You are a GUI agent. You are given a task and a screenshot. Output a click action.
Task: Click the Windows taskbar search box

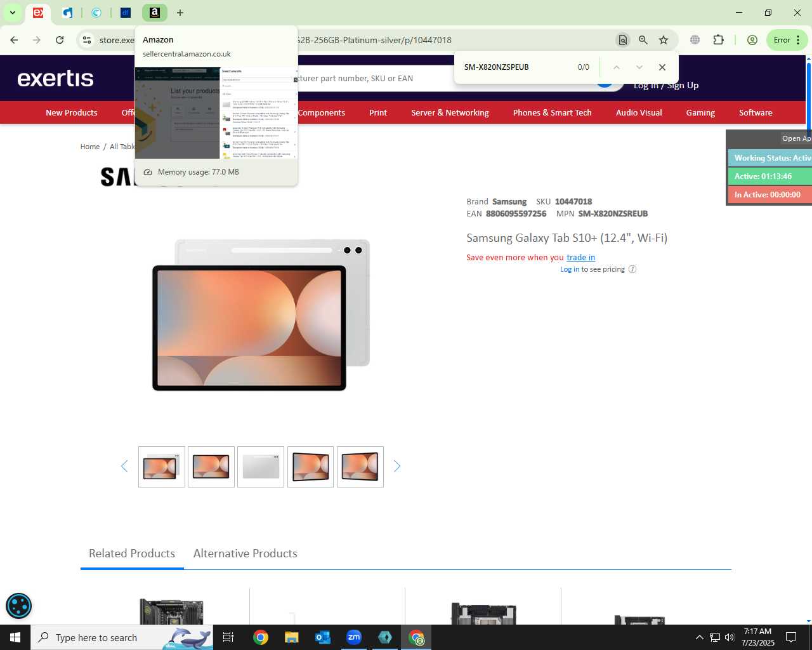tap(122, 637)
